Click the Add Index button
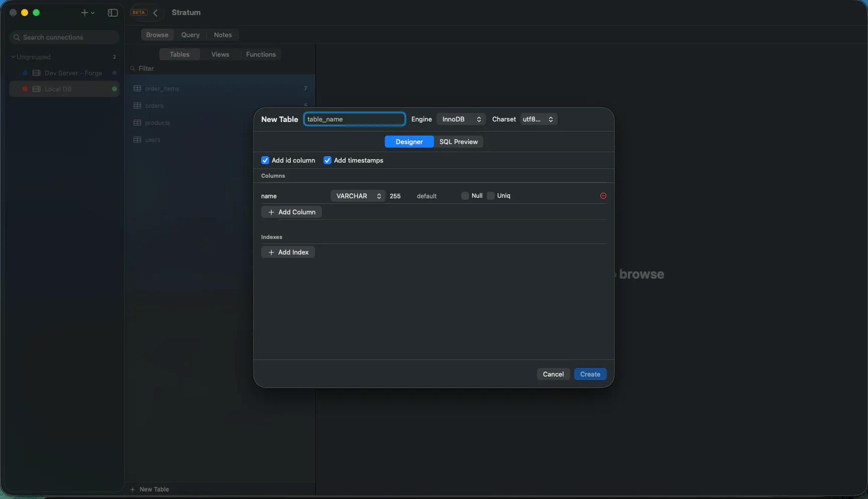The width and height of the screenshot is (868, 499). 288,252
